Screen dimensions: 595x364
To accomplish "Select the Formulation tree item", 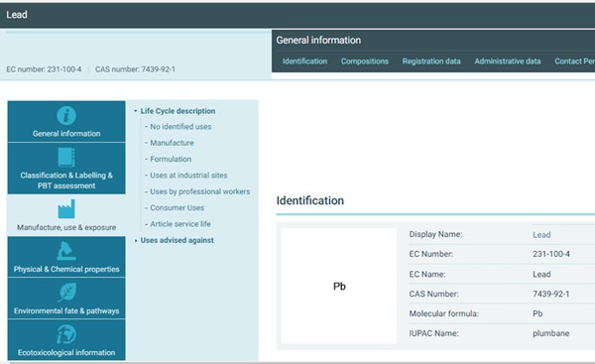I will tap(171, 159).
